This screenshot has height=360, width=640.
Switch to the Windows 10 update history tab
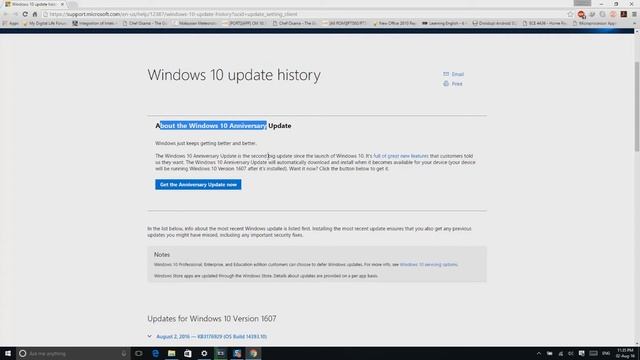pyautogui.click(x=34, y=4)
